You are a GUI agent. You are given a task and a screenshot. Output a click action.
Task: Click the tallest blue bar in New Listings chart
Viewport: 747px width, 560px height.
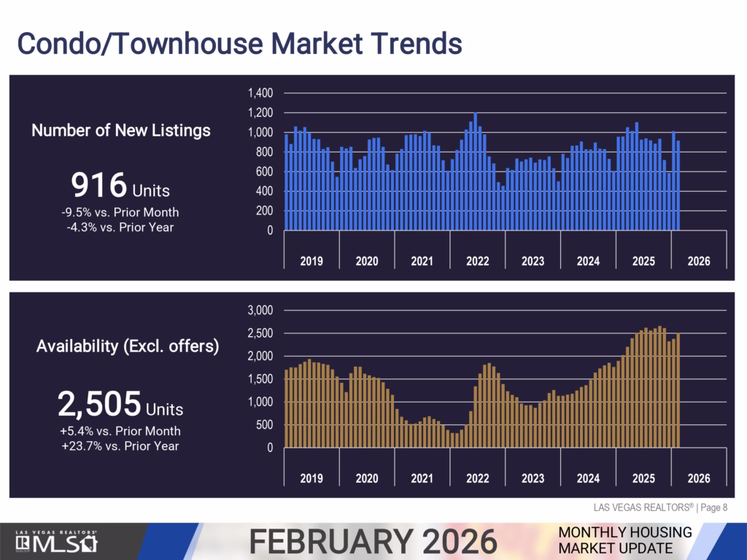[x=476, y=171]
